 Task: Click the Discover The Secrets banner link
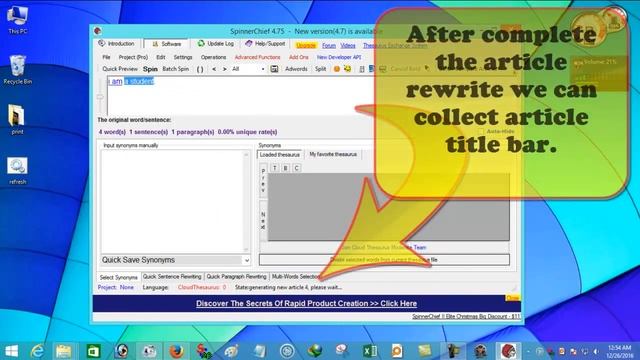click(307, 303)
